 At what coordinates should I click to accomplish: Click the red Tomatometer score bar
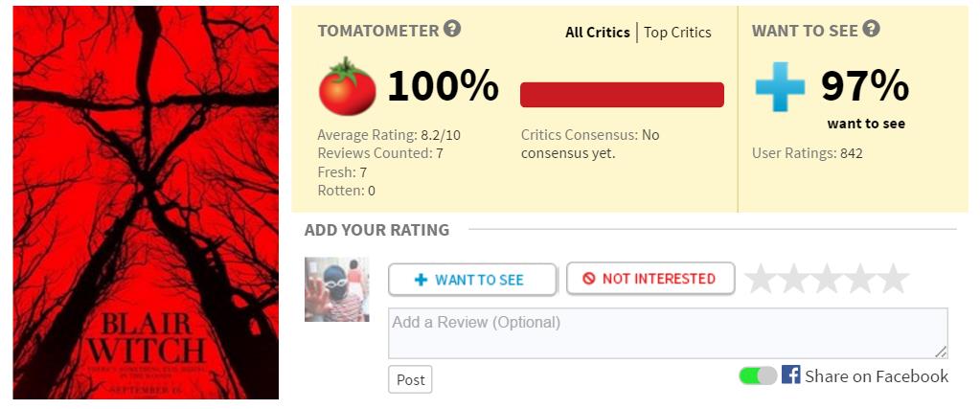(622, 95)
